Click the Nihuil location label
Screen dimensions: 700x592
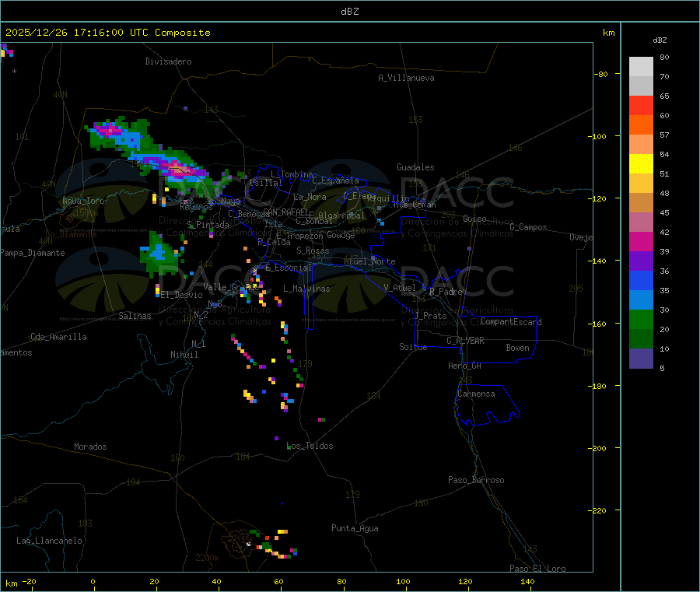pos(184,355)
